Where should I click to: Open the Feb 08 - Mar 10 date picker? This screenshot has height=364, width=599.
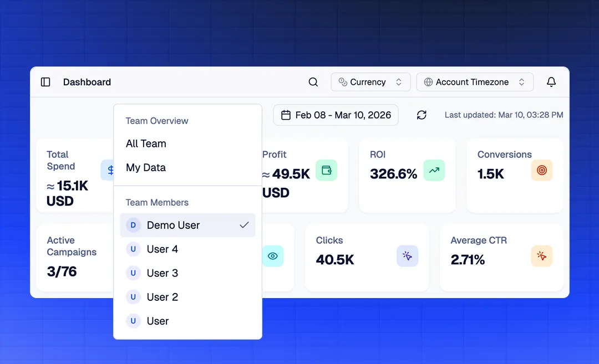[336, 115]
